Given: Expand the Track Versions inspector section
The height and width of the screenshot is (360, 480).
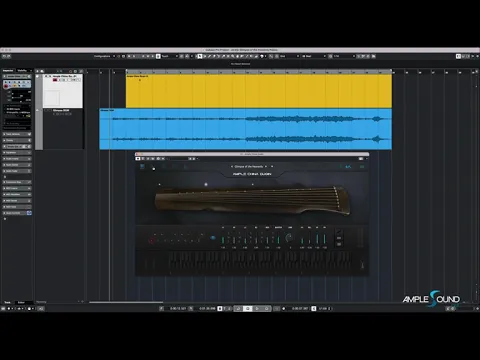Looking at the screenshot, I should click(17, 134).
